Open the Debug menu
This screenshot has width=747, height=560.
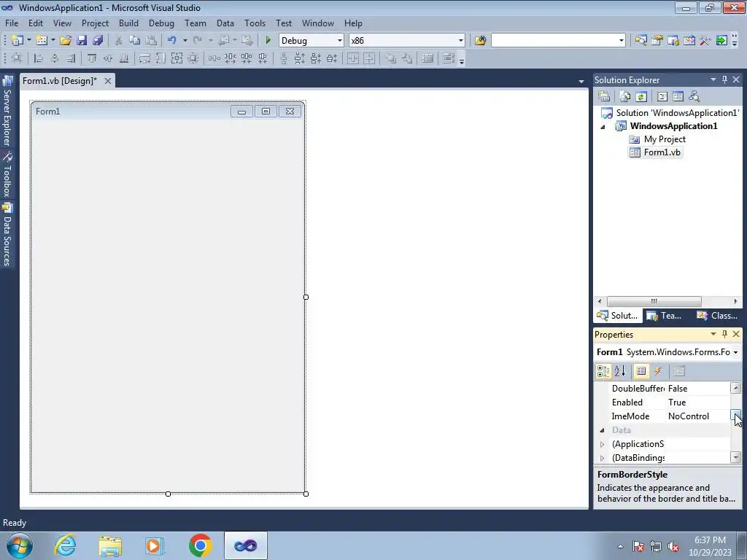[161, 23]
